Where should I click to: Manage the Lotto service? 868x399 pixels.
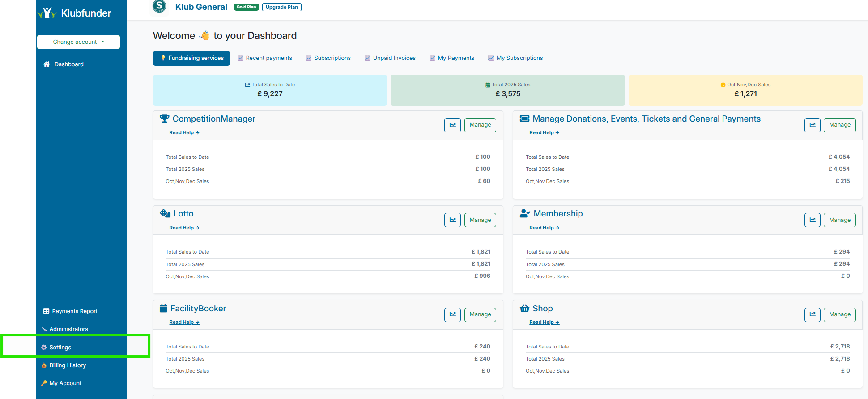coord(480,220)
